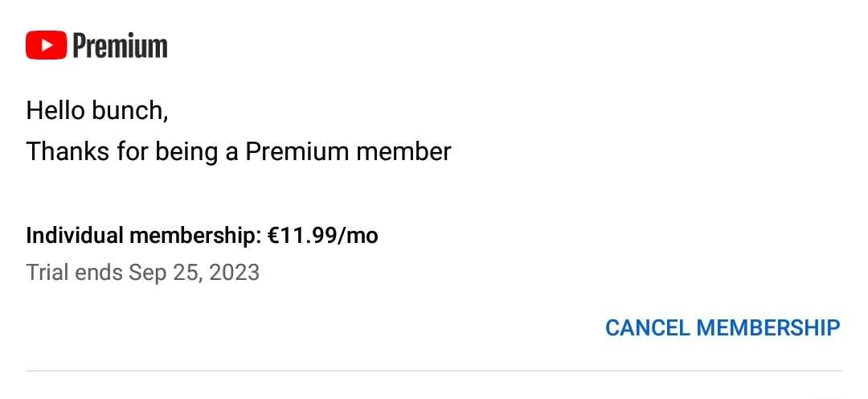Image resolution: width=868 pixels, height=399 pixels.
Task: Click the word Premium in the thanks message
Action: (297, 151)
